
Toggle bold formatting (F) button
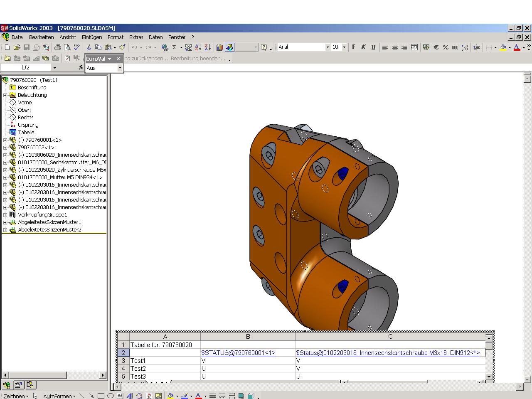tap(354, 47)
